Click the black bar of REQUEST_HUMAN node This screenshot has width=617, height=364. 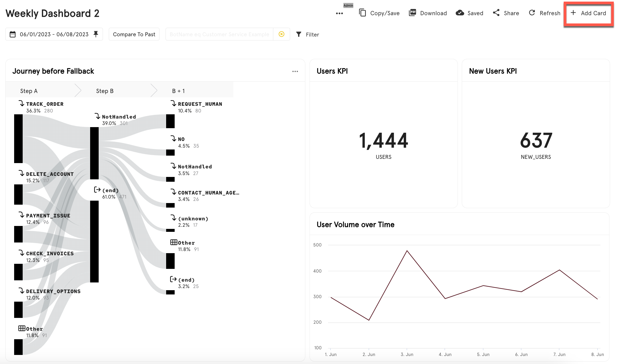[x=170, y=121]
